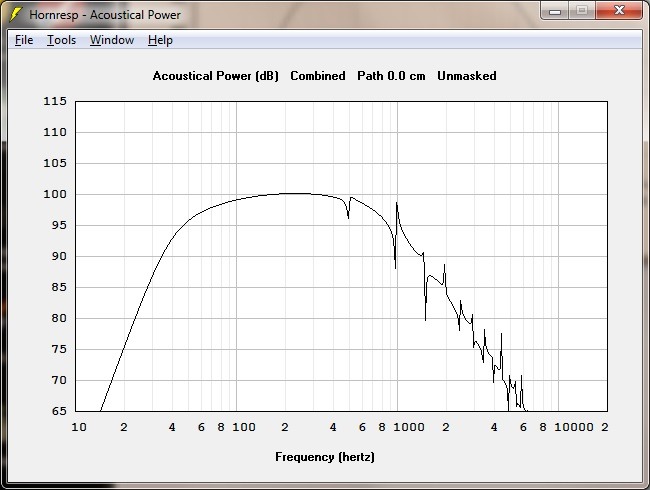Screen dimensions: 650x490
Task: Click the 'Acoustical Power (dB)' chart title
Action: tap(216, 76)
